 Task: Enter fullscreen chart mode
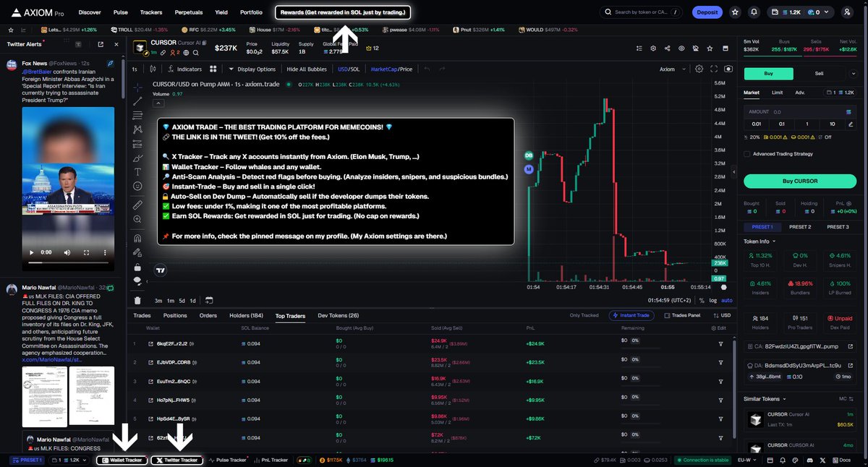point(714,69)
